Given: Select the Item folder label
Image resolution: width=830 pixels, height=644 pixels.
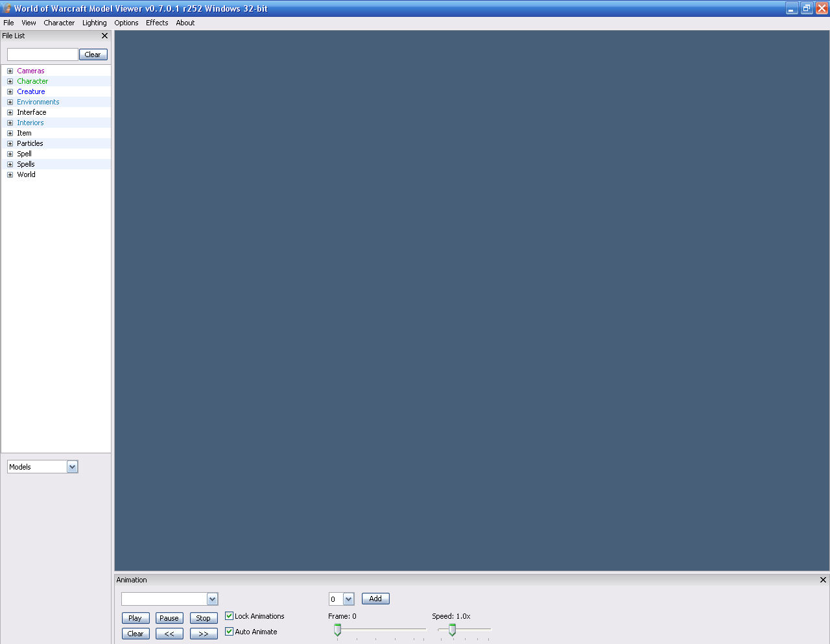Looking at the screenshot, I should click(x=24, y=133).
